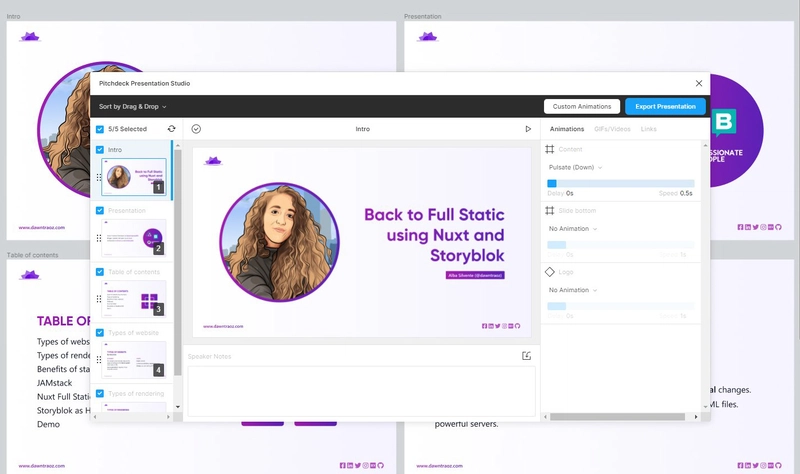Screen dimensions: 800x474
Task: Click 'JAMstack' in background Table of contents frame
Action: 55,383
